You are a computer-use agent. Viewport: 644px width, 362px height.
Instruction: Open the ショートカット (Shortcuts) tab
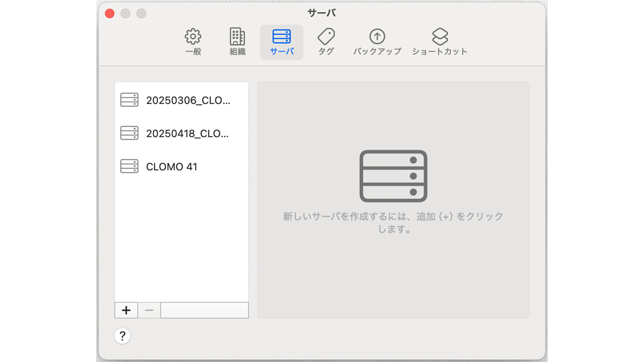click(x=440, y=42)
